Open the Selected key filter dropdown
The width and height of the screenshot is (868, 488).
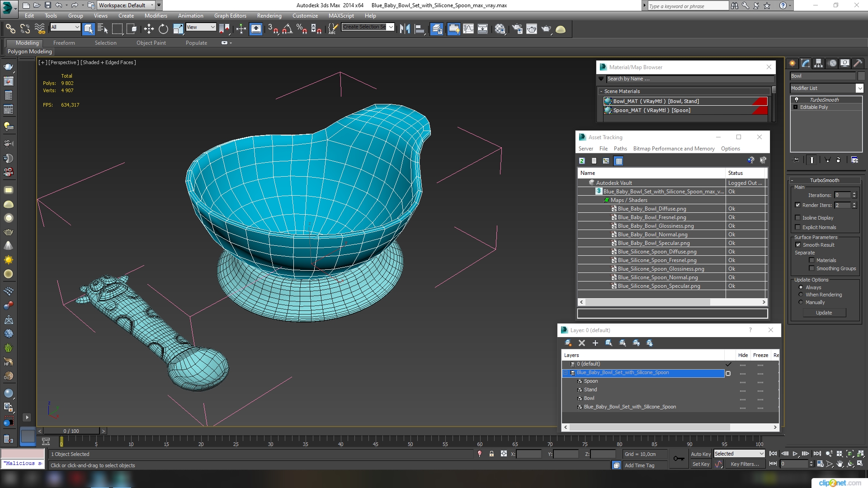[739, 454]
